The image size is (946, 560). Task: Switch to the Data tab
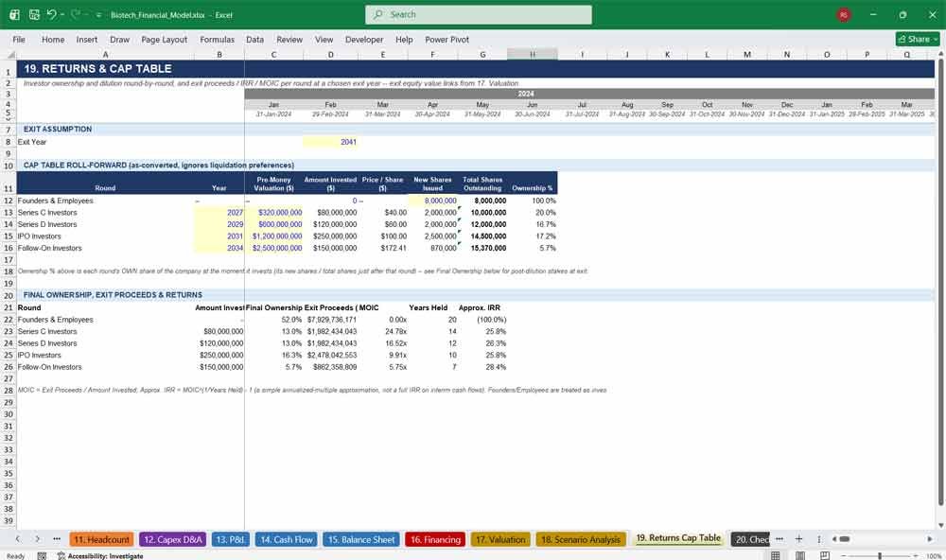point(254,39)
